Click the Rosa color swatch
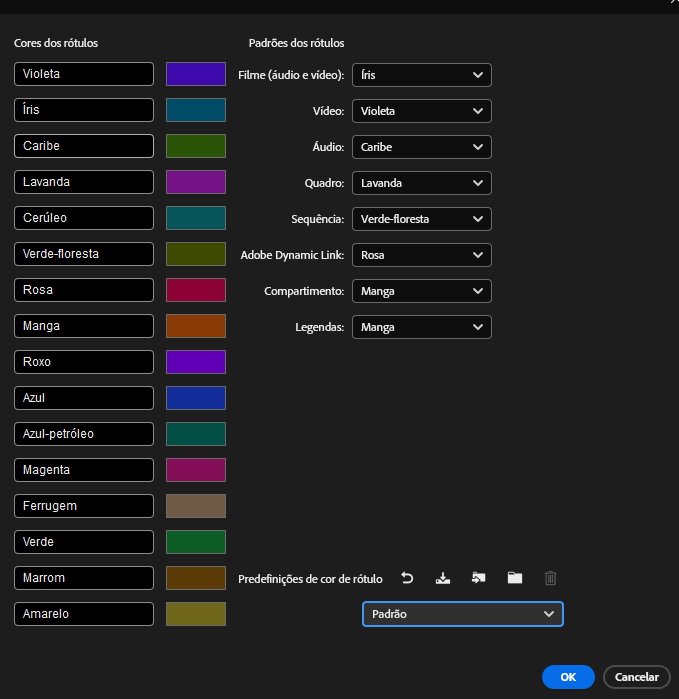Viewport: 679px width, 699px height. click(x=196, y=290)
